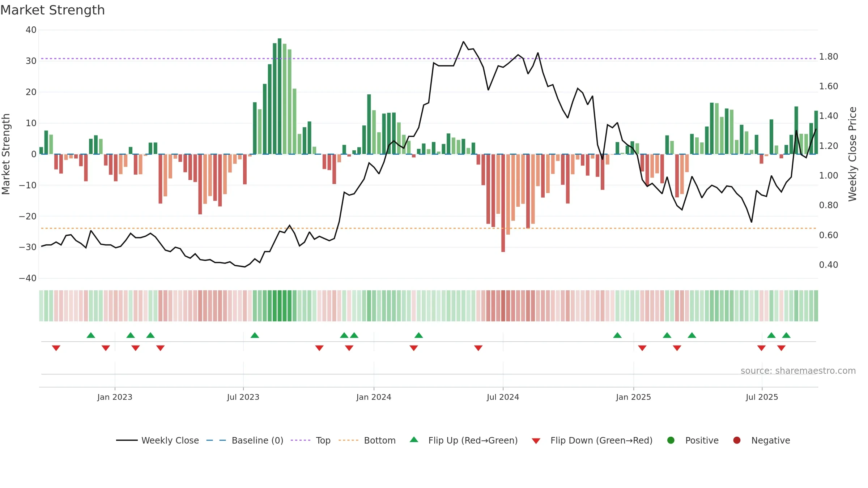The image size is (868, 488).
Task: Click the 0.40 price tick label
Action: tap(829, 265)
